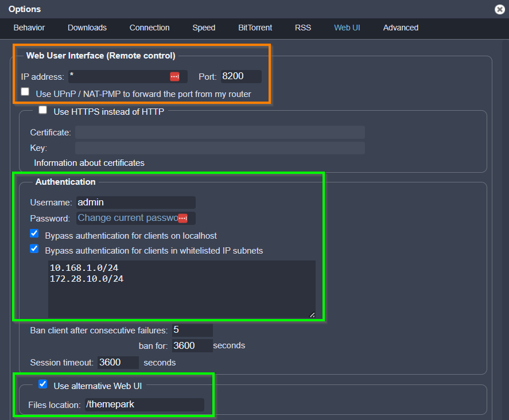The width and height of the screenshot is (509, 420).
Task: Click password manager icon in IP address field
Action: point(174,76)
